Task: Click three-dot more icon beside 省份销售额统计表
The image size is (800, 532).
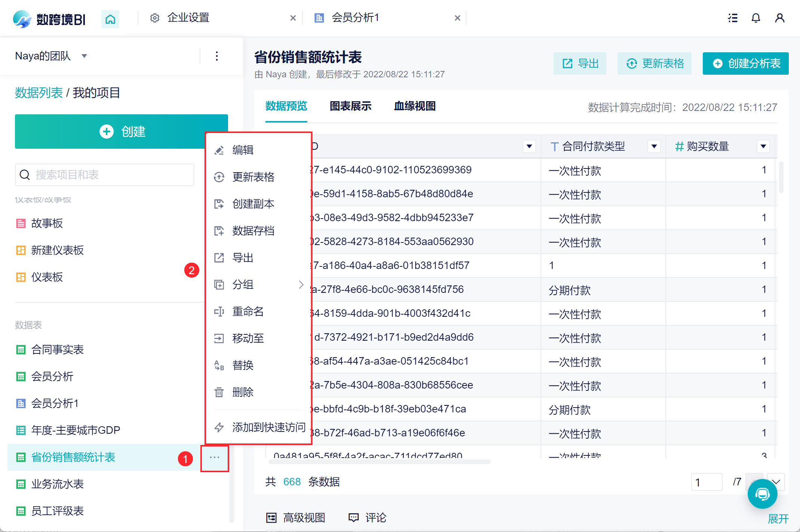Action: tap(214, 457)
